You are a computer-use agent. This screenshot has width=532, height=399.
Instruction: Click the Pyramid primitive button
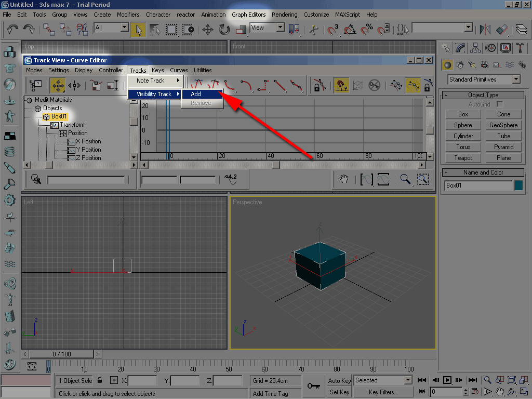[x=503, y=147]
